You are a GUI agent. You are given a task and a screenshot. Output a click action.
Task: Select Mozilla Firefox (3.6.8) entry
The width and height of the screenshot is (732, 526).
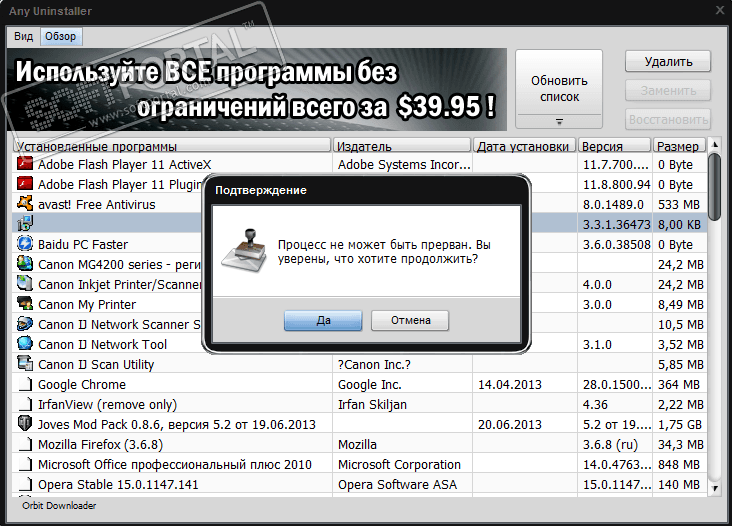(100, 445)
